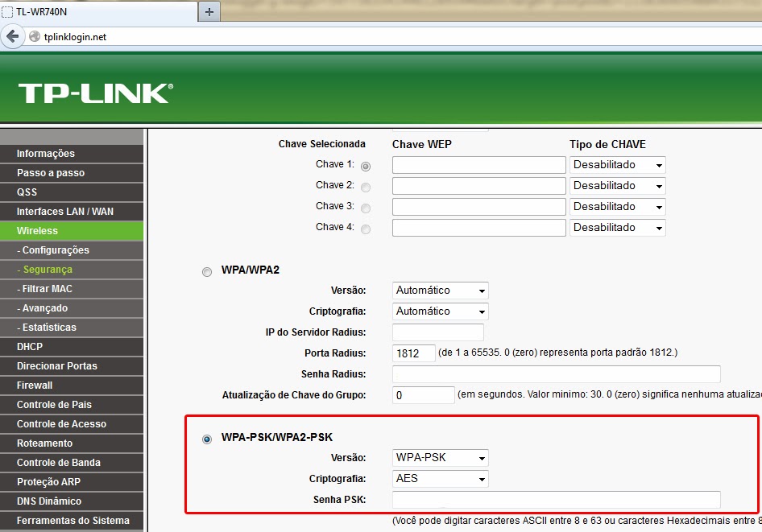This screenshot has width=762, height=532.
Task: Click the 'Chave Selecionada' heading text
Action: tap(321, 144)
